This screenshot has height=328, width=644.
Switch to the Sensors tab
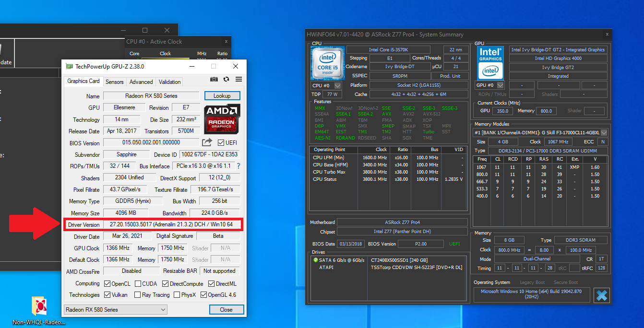(115, 82)
